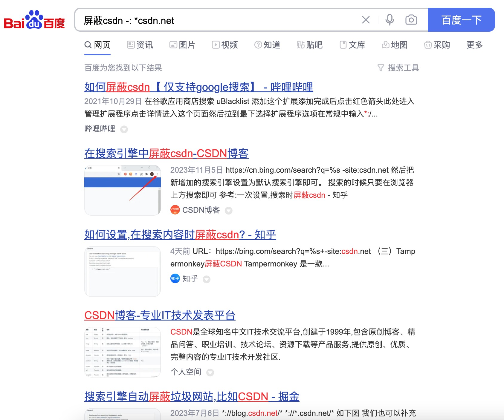The image size is (504, 420).
Task: Expand dropdown arrow next to 哔哩哔哩
Action: click(x=124, y=129)
